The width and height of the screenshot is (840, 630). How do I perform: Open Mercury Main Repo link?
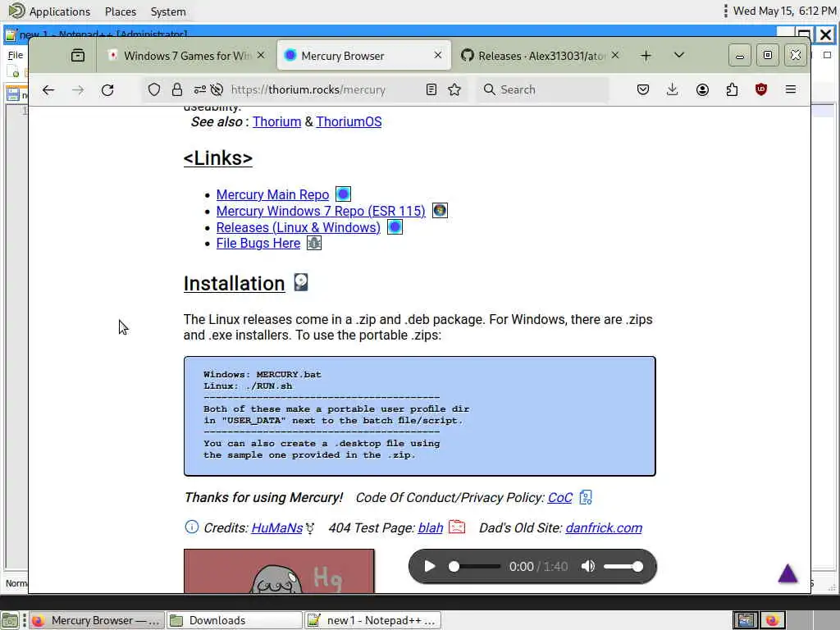272,194
